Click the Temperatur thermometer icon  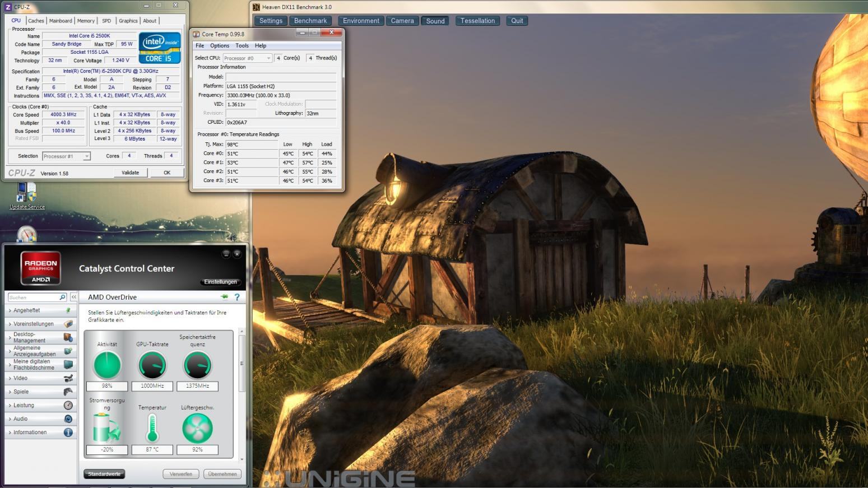coord(152,428)
